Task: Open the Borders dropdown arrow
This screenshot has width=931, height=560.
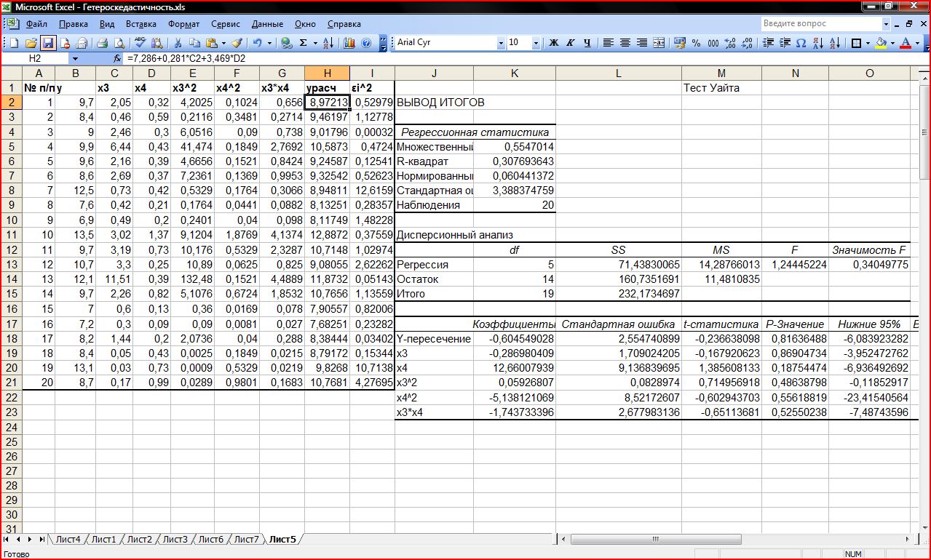Action: pos(868,43)
